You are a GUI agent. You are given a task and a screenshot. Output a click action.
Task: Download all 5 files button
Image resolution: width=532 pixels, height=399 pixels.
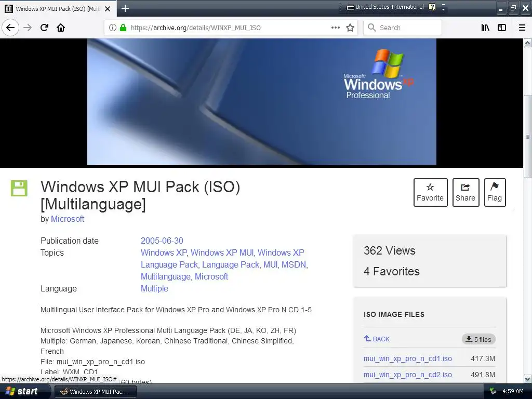click(x=478, y=339)
